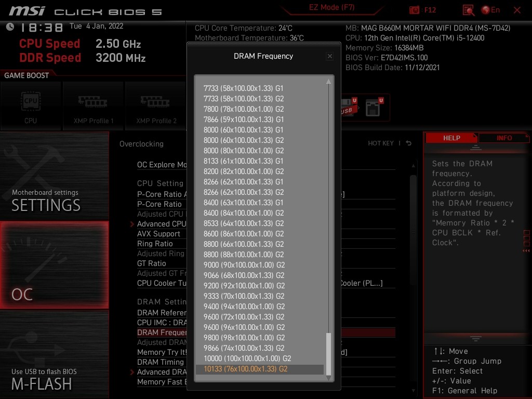Enable the CPU Game Boost icon
The width and height of the screenshot is (532, 399).
click(x=31, y=106)
